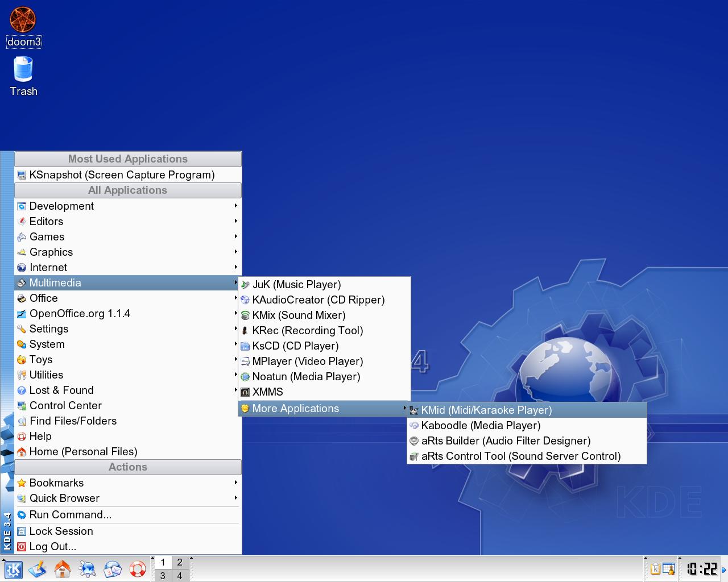Image resolution: width=728 pixels, height=582 pixels.
Task: Open Home (Personal Files) from the K menu
Action: click(x=128, y=452)
